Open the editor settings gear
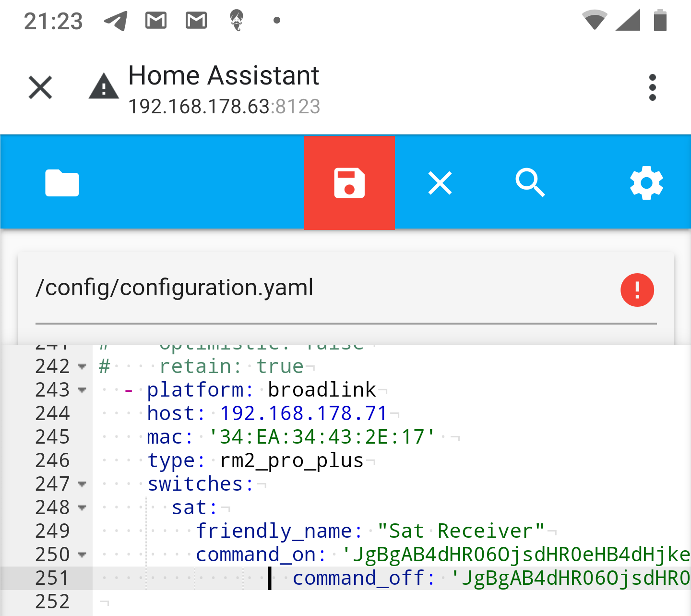 tap(646, 183)
